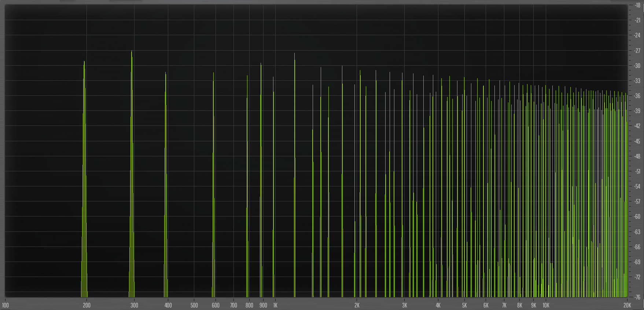
Task: Select the -45 dB scale label
Action: pos(637,141)
